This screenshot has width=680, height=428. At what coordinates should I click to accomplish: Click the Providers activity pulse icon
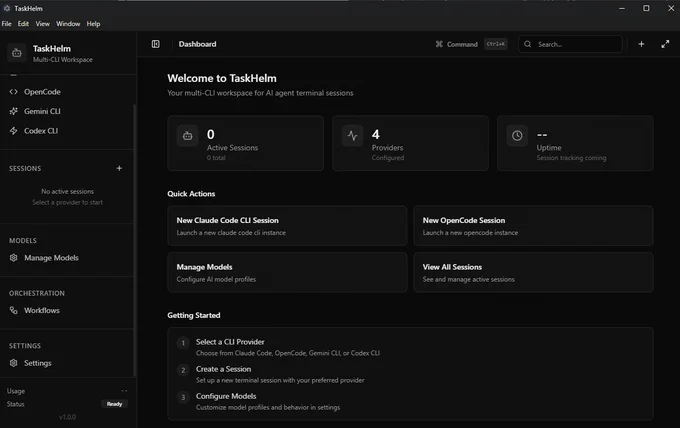click(x=353, y=136)
